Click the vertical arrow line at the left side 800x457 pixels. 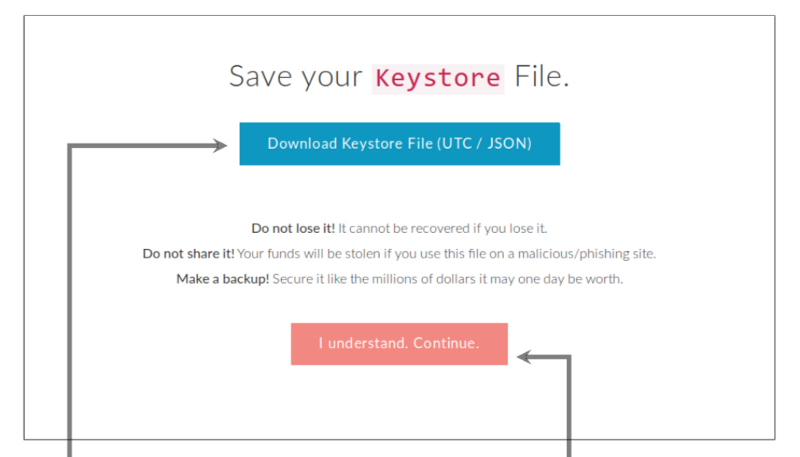68,300
